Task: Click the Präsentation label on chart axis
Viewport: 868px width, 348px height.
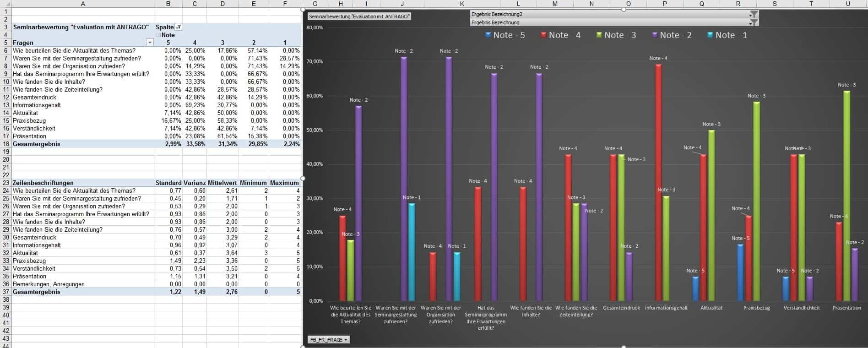Action: coord(846,308)
